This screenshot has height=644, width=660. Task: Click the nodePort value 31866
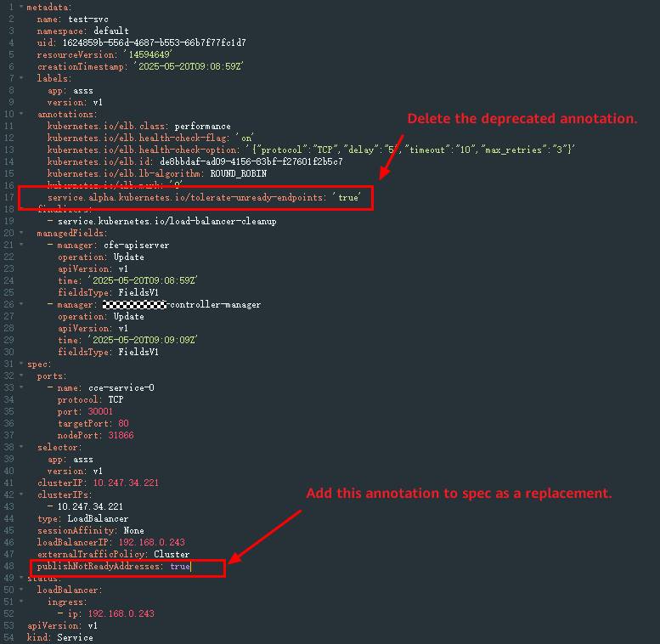coord(121,435)
